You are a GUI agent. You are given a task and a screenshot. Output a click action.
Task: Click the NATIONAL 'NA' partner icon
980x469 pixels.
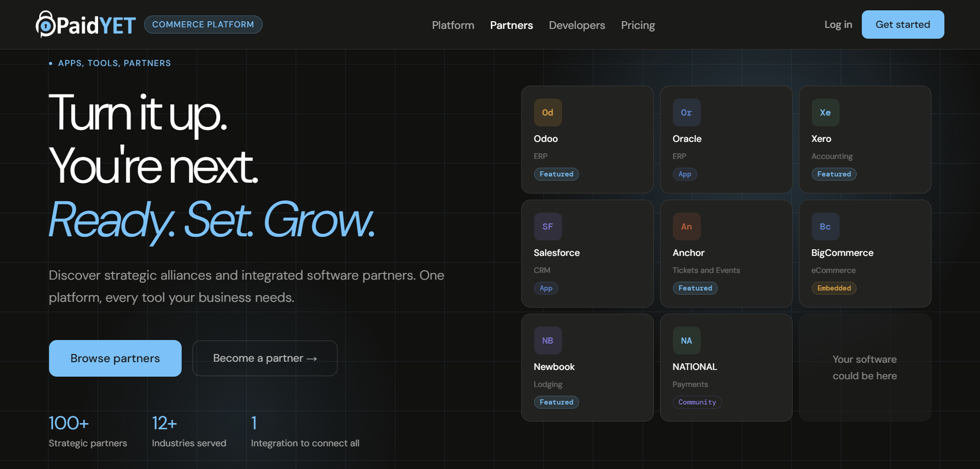click(686, 341)
